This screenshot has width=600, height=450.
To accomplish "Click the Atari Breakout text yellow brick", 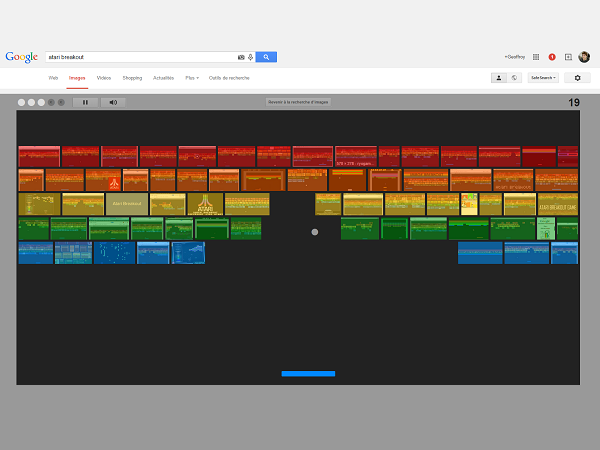I will click(x=127, y=204).
